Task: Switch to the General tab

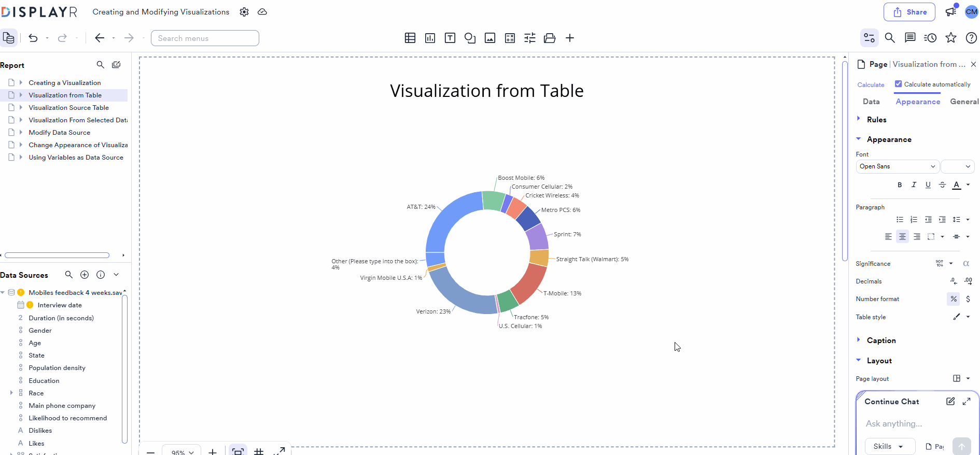Action: tap(964, 102)
